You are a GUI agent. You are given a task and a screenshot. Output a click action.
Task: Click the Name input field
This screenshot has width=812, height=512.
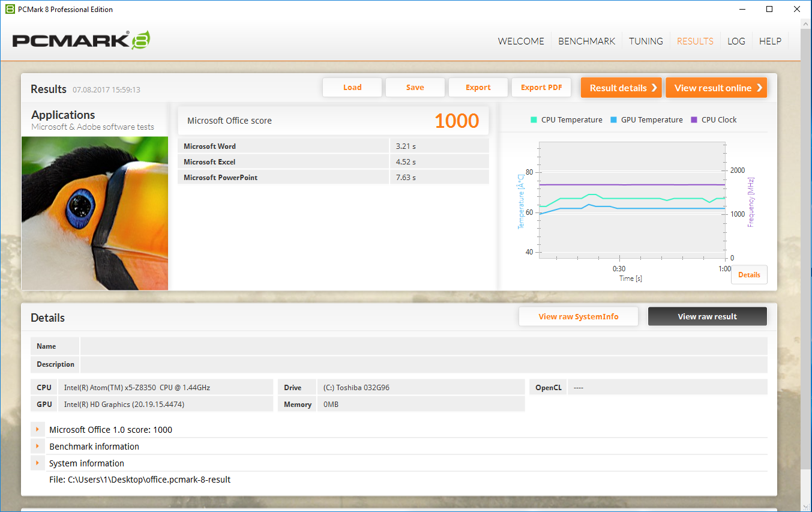click(x=424, y=346)
